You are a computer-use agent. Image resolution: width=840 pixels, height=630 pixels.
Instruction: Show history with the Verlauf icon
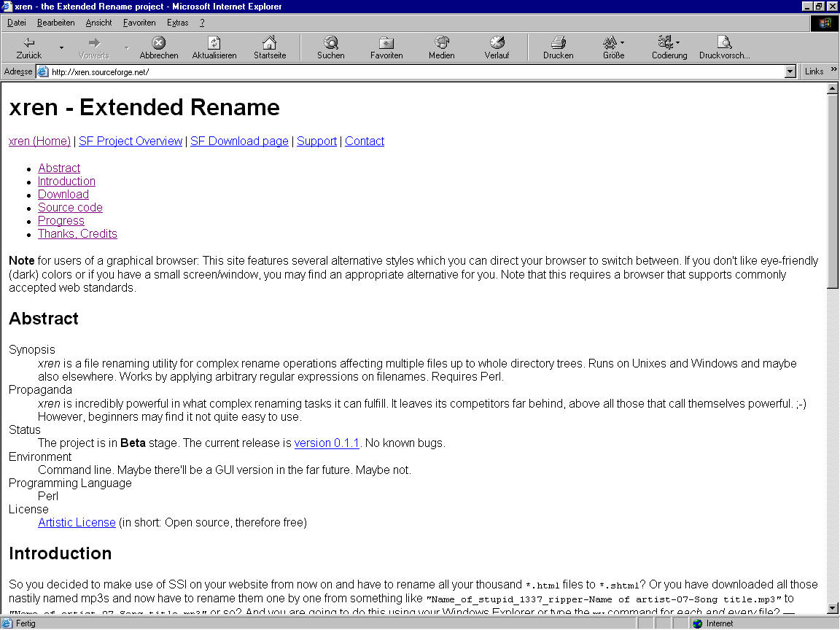pos(497,43)
